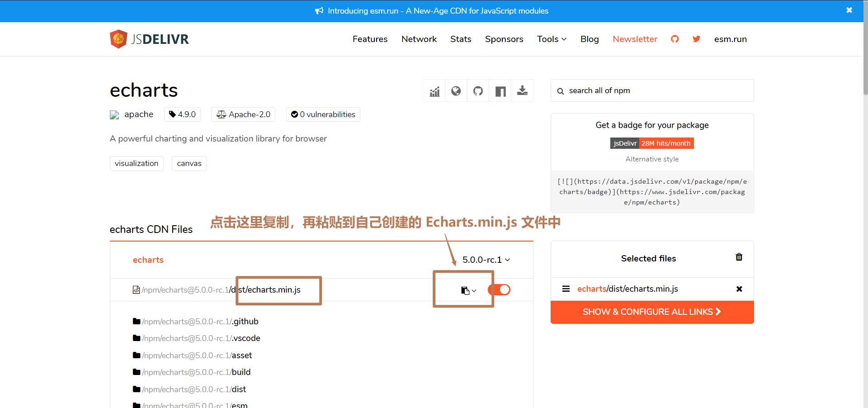The height and width of the screenshot is (408, 868).
Task: Open the npm package page icon
Action: [x=500, y=91]
